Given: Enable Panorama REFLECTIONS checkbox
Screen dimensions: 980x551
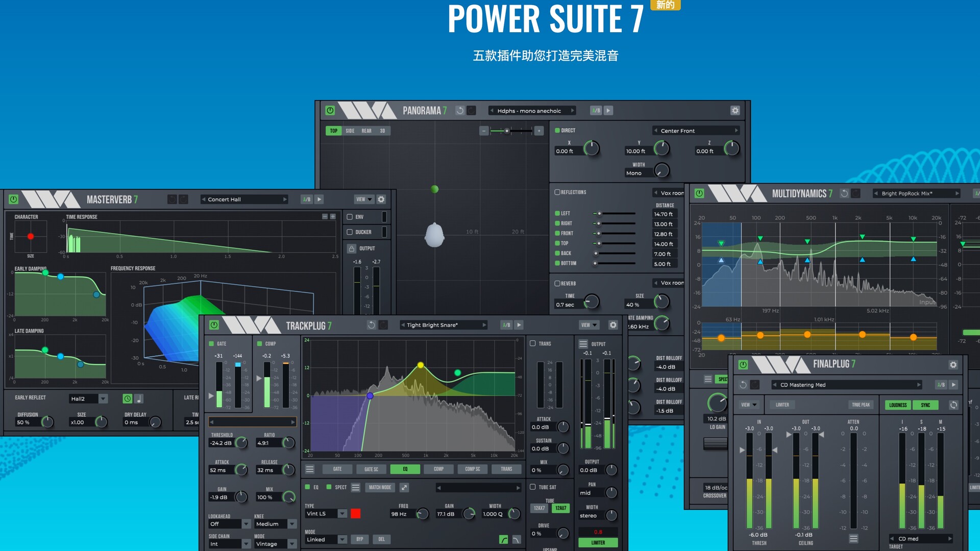Looking at the screenshot, I should (557, 192).
